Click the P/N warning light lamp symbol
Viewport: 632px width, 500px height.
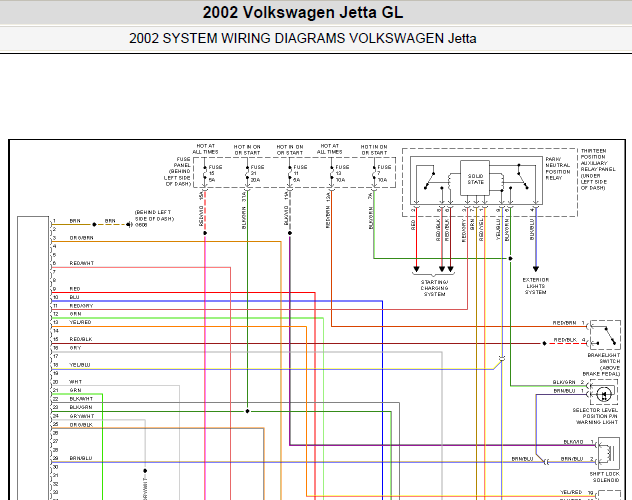pyautogui.click(x=603, y=393)
